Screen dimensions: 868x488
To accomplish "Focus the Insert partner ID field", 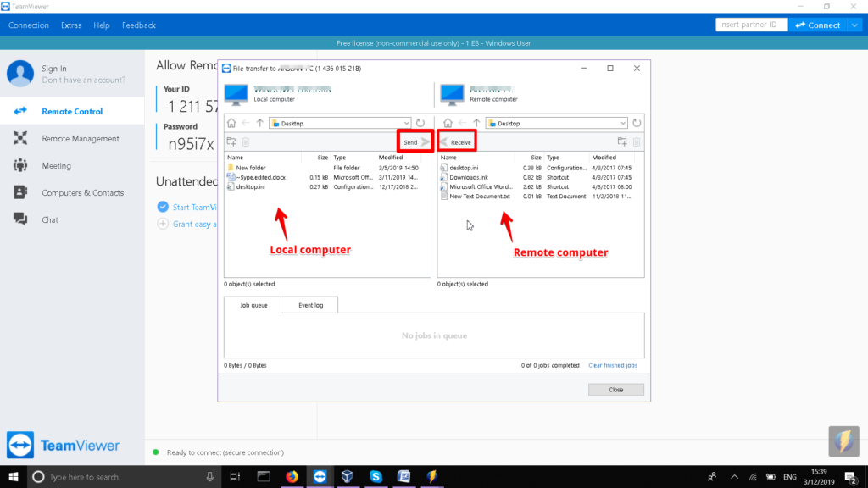I will click(751, 25).
